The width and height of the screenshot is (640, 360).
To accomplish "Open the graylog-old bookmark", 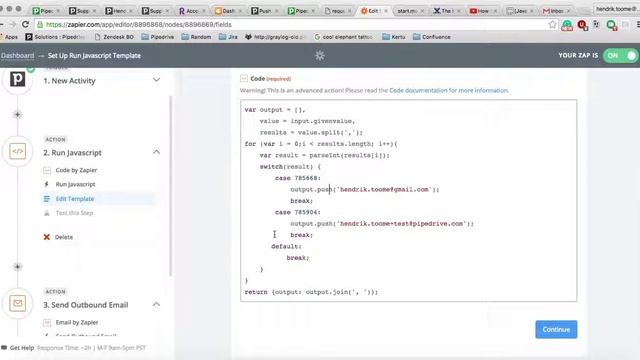I will [276, 37].
